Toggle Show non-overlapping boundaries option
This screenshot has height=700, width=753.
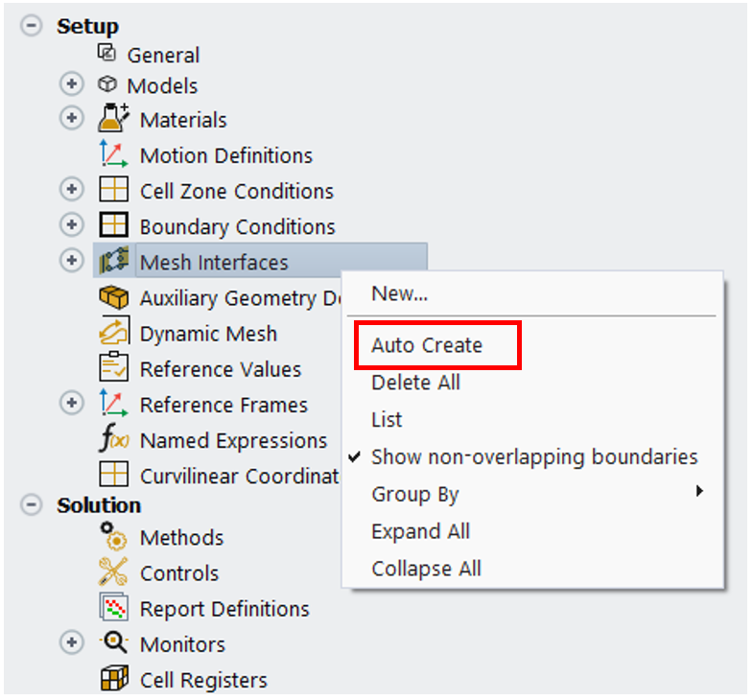pos(533,456)
